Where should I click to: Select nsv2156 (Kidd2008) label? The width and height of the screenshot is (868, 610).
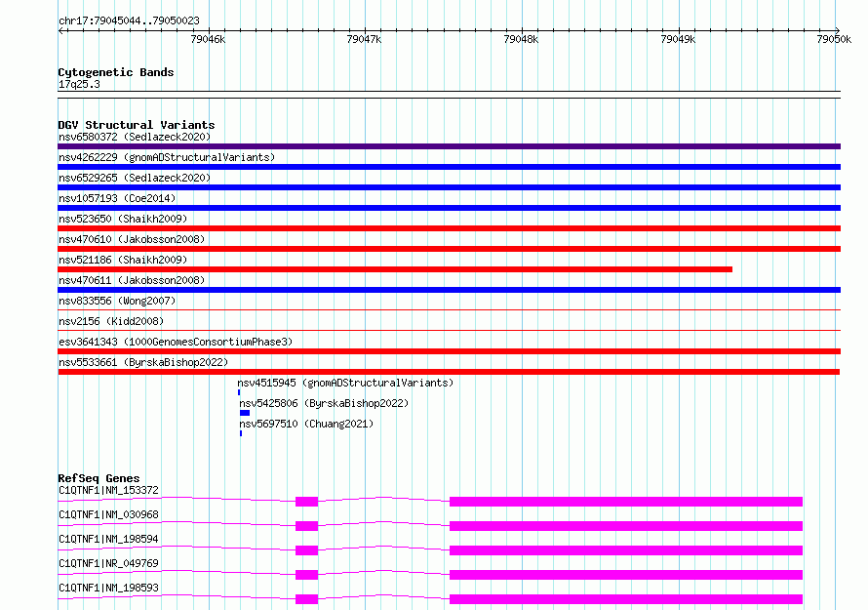coord(111,321)
